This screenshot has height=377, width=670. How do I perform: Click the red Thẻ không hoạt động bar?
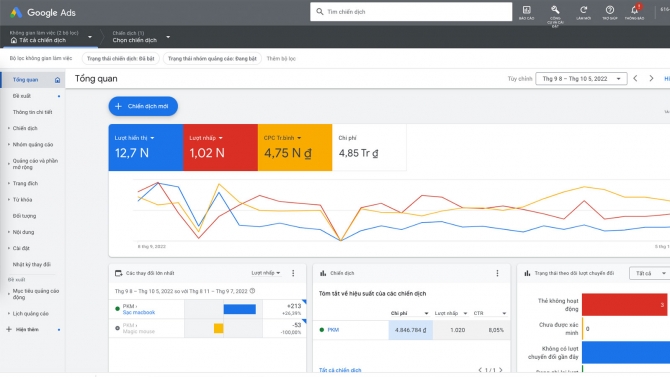(x=624, y=305)
